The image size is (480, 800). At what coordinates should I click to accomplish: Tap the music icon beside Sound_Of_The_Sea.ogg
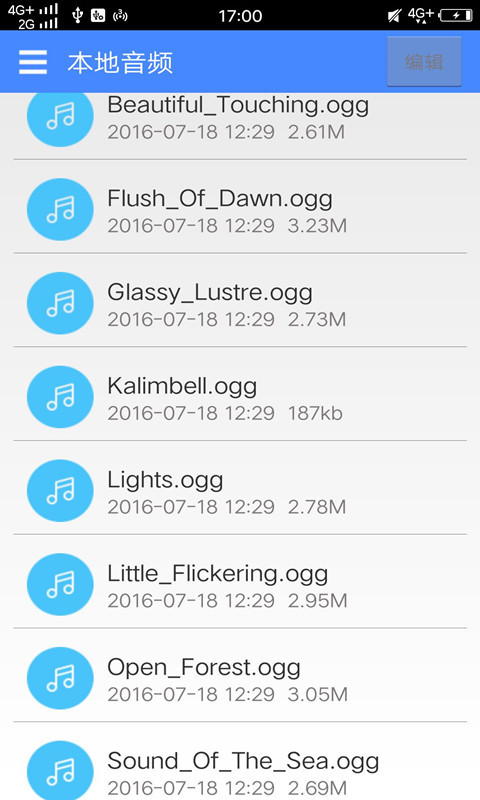click(x=60, y=770)
